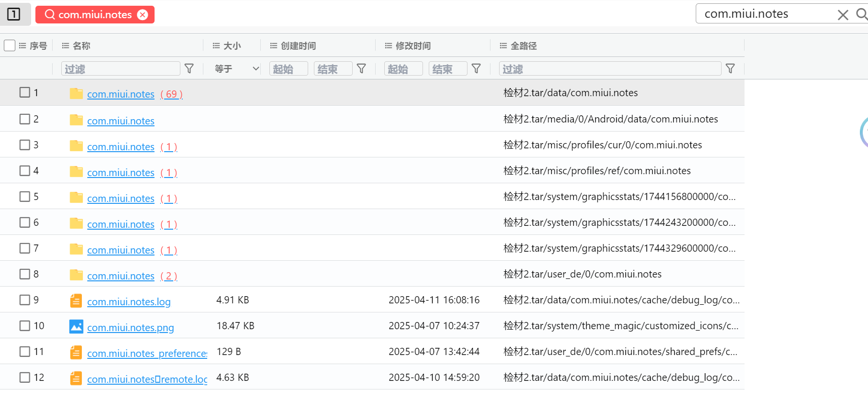Click the 2025-04-07 13:42:44 modified time
The image size is (868, 411).
coord(434,352)
